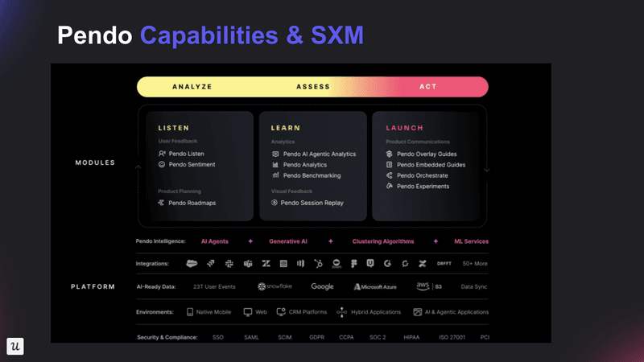Image resolution: width=644 pixels, height=362 pixels.
Task: Click the Pendo AI Agentic Analytics icon
Action: pos(275,154)
